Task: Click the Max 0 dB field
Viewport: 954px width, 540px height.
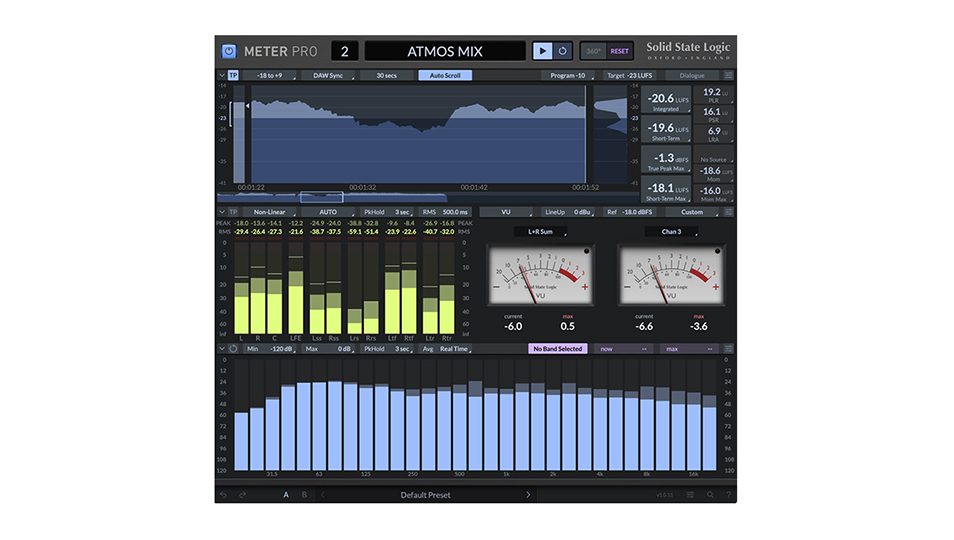Action: pyautogui.click(x=328, y=349)
